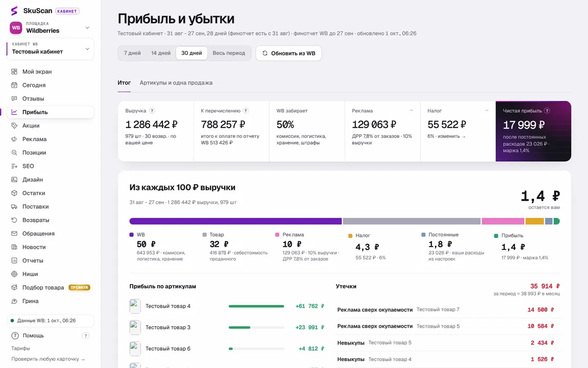Select the Весь период option

pos(229,53)
